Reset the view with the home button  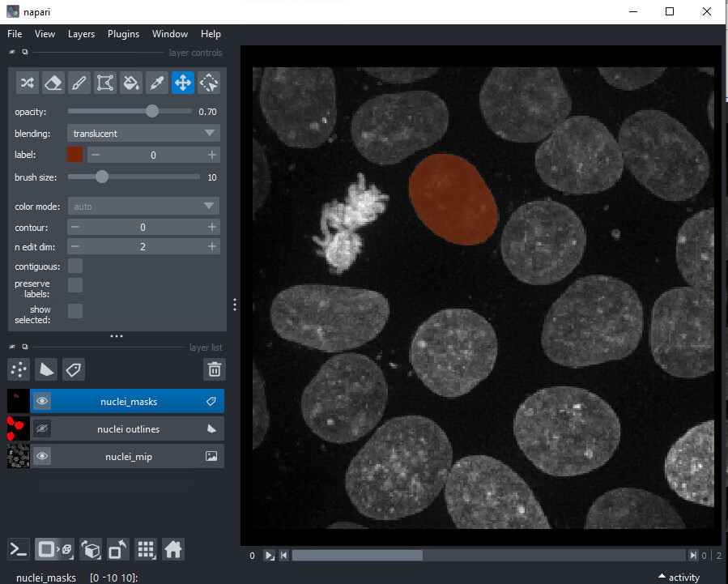(172, 549)
